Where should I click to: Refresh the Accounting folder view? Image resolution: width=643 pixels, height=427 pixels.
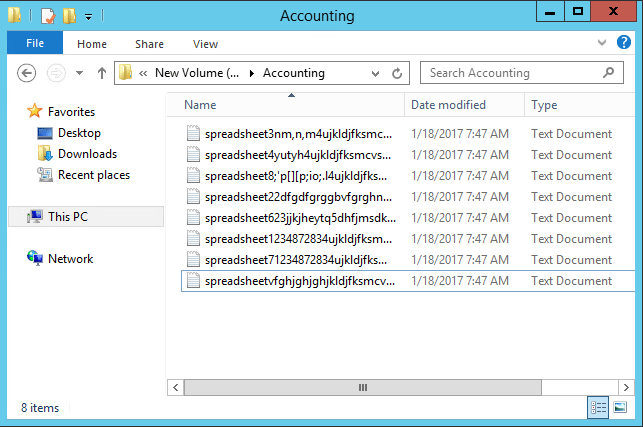pyautogui.click(x=397, y=73)
